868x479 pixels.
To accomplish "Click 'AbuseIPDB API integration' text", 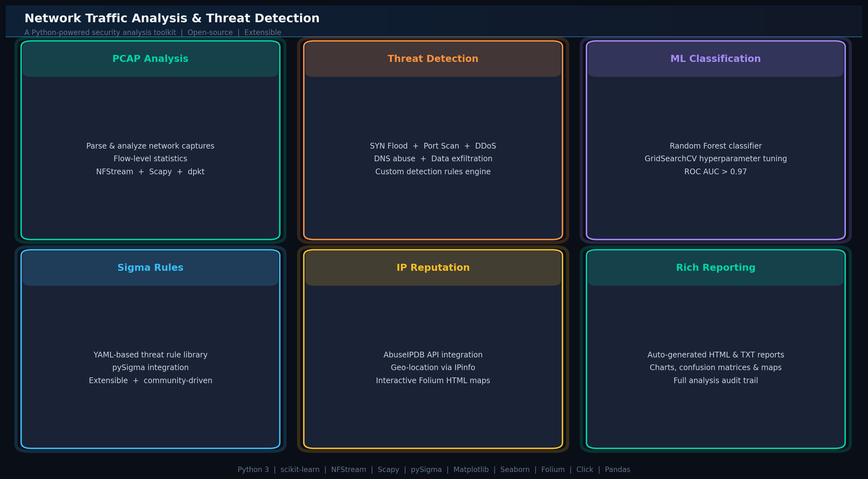I will pos(433,355).
